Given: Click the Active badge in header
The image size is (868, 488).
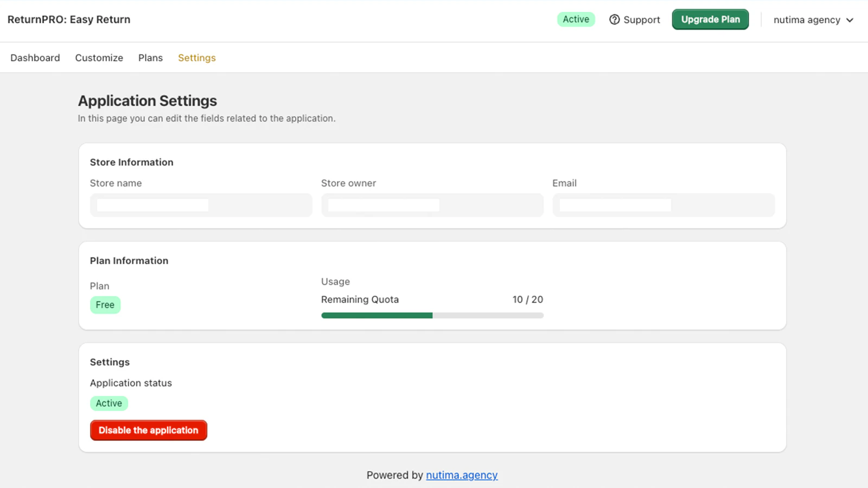Looking at the screenshot, I should [576, 20].
